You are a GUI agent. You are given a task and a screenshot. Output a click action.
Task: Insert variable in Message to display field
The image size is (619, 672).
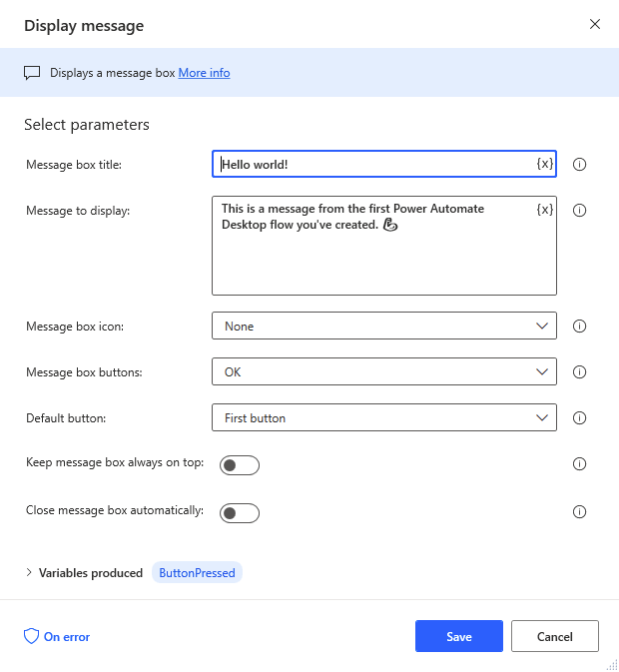pos(544,209)
